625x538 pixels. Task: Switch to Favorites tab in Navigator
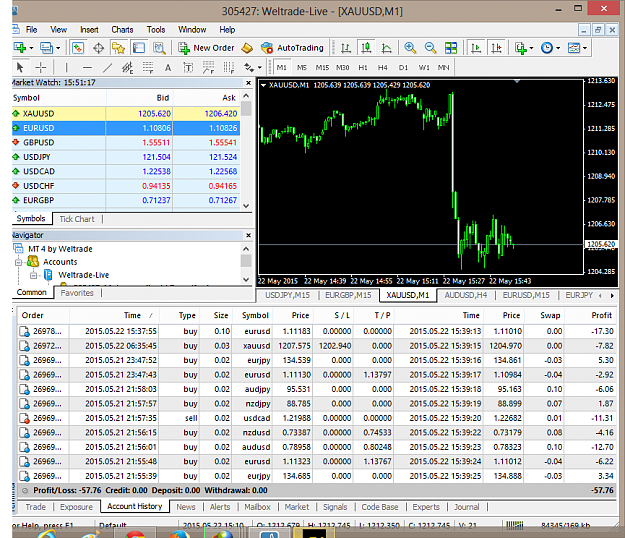coord(77,293)
